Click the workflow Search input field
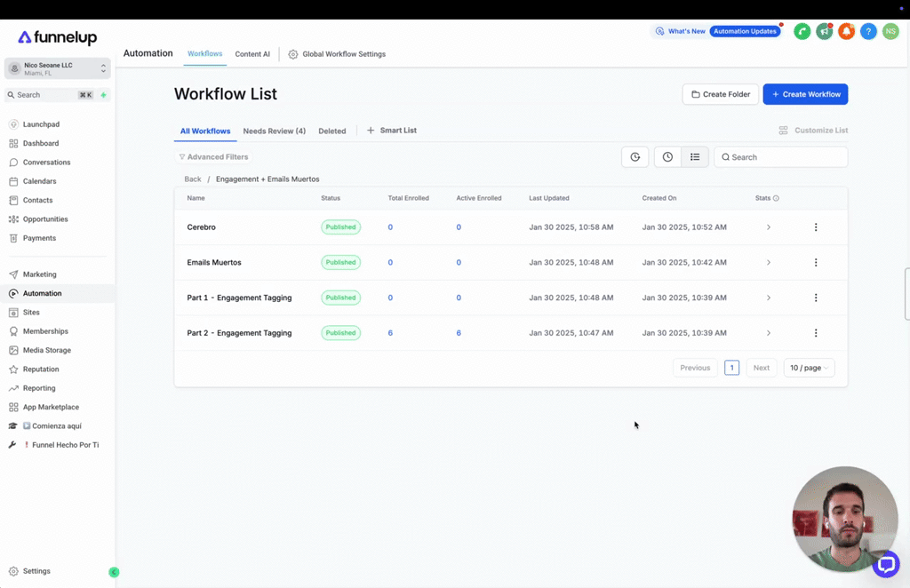This screenshot has height=588, width=910. coord(780,157)
